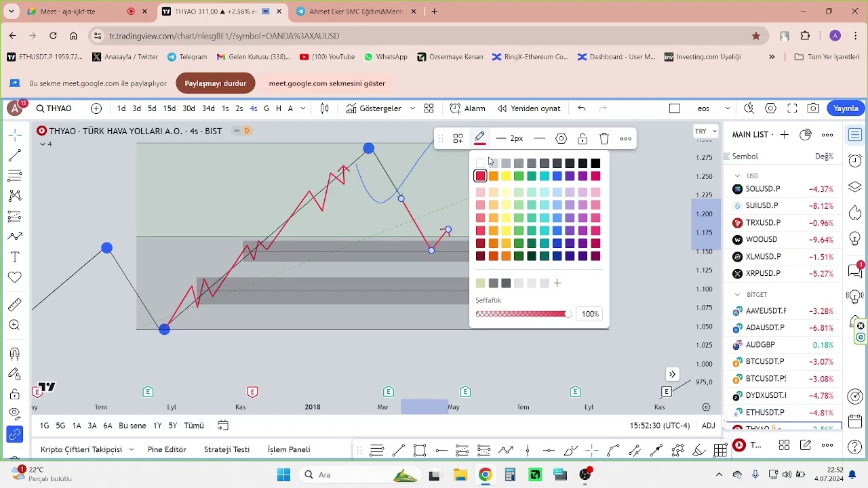Click the Windows Start button
The image size is (868, 488).
(283, 474)
